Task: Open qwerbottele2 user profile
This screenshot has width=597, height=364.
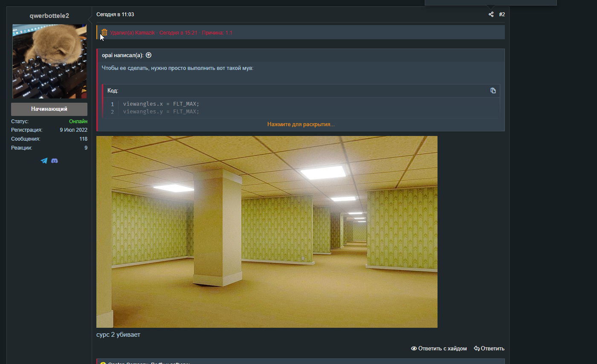Action: click(x=49, y=16)
